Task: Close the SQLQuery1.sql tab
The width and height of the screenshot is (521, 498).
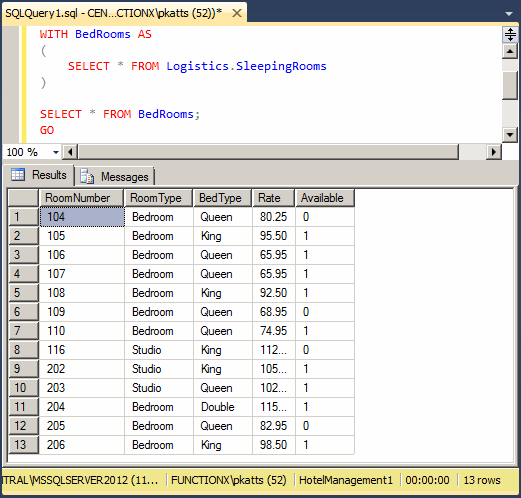Action: pyautogui.click(x=237, y=13)
